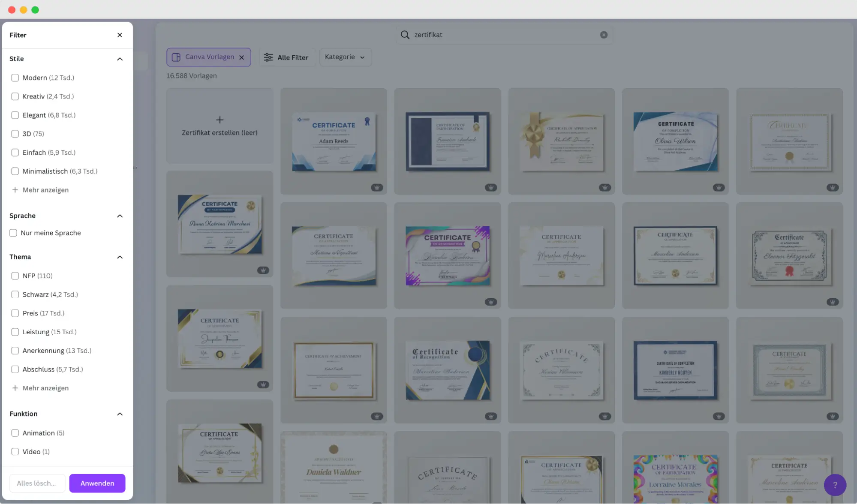Open the Olivia Wilson certificate template
Screen dimensions: 857x504
pyautogui.click(x=675, y=141)
